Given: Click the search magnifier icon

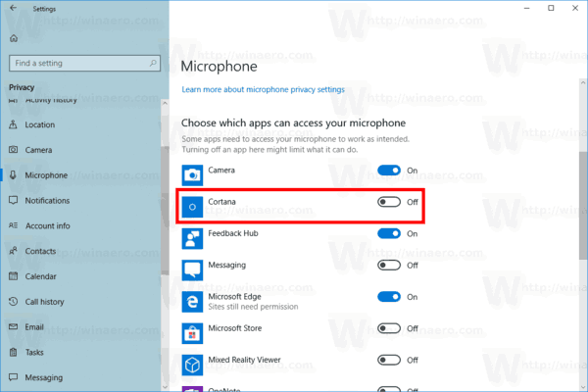Looking at the screenshot, I should click(x=153, y=63).
